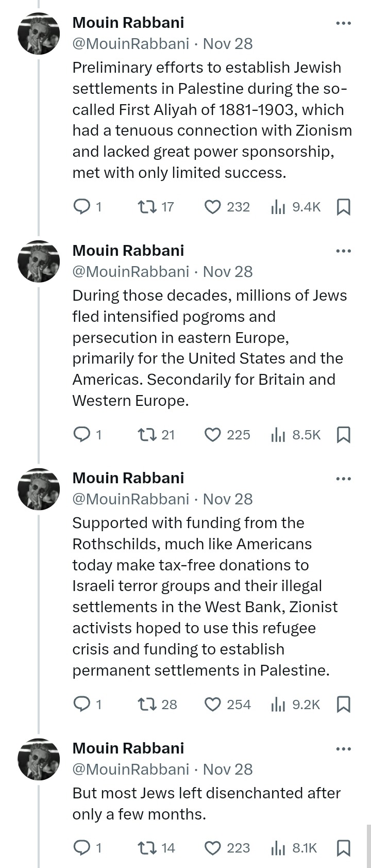Open more options on the pogroms tweet
The height and width of the screenshot is (868, 371).
[343, 251]
